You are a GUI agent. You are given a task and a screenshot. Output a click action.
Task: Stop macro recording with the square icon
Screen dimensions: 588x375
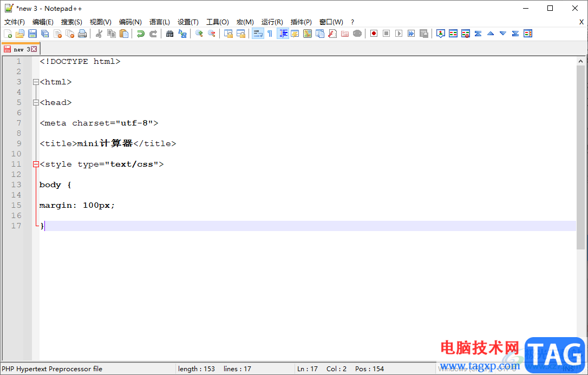(386, 34)
